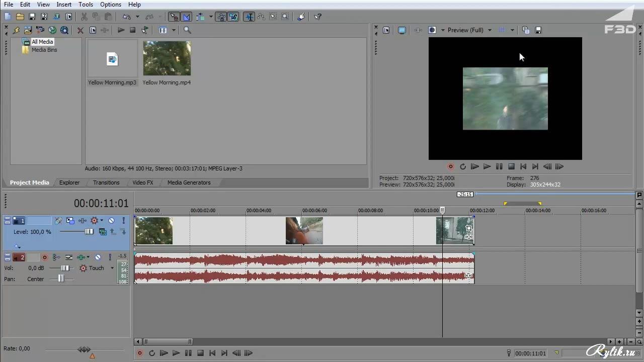Open the Overlays grid dropdown in preview
Image resolution: width=644 pixels, height=362 pixels.
(512, 30)
